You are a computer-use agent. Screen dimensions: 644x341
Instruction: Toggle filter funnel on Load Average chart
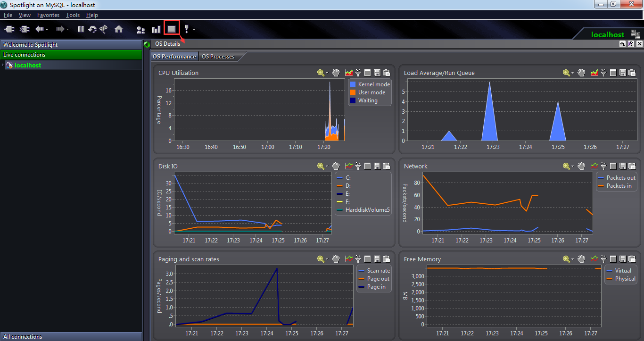tap(603, 73)
